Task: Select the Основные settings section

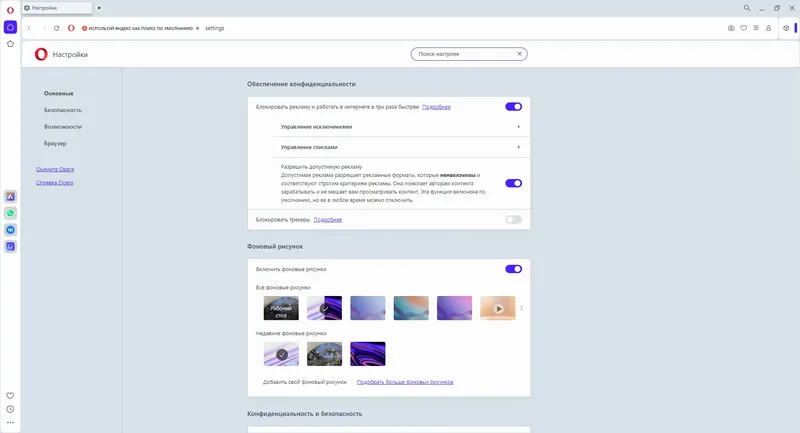Action: [59, 93]
